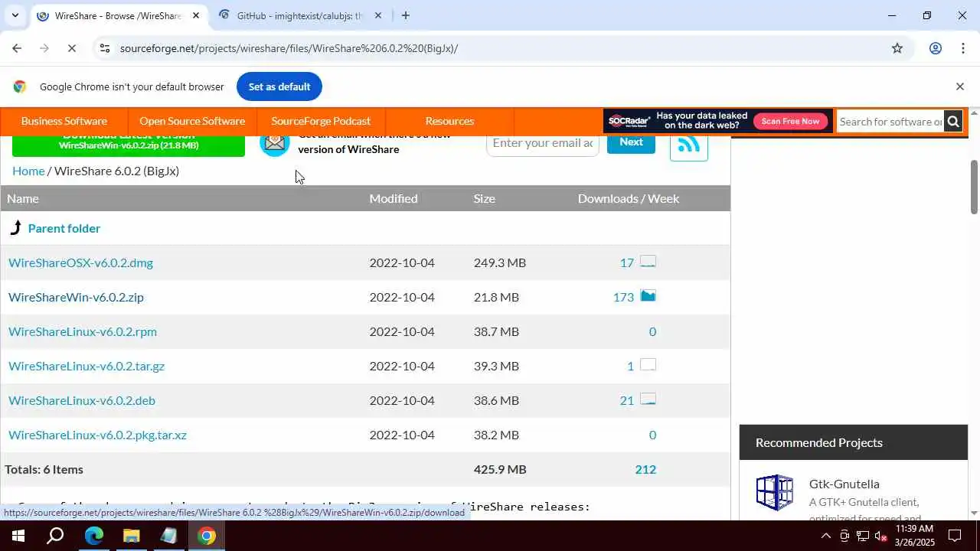Sort by the Modified column header
This screenshot has height=551, width=980.
click(x=394, y=198)
